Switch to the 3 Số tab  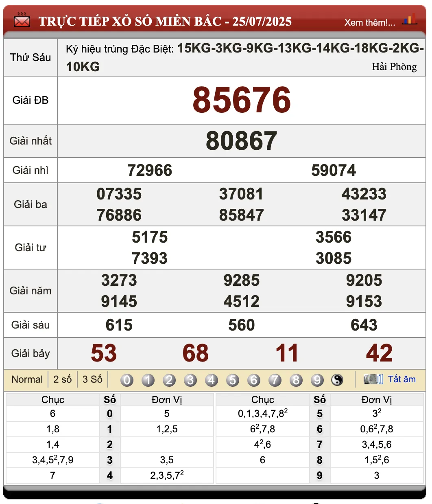[x=92, y=379]
